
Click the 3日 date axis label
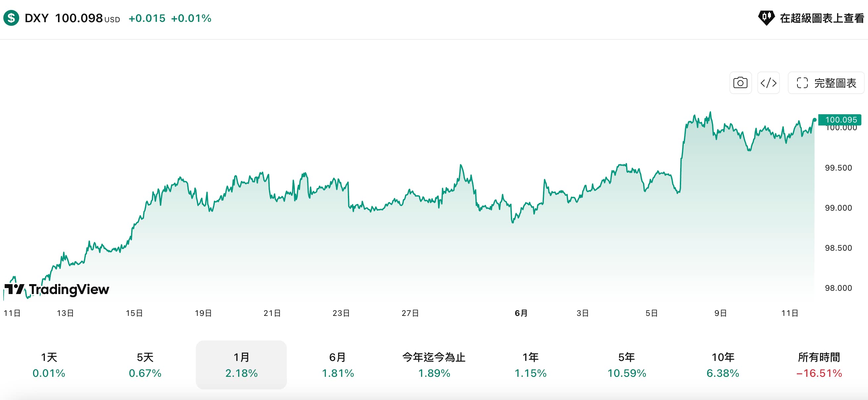(583, 313)
